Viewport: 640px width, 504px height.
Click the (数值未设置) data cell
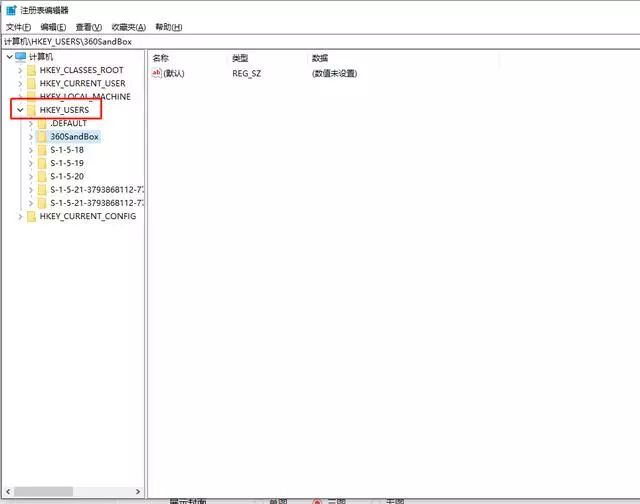[x=335, y=73]
